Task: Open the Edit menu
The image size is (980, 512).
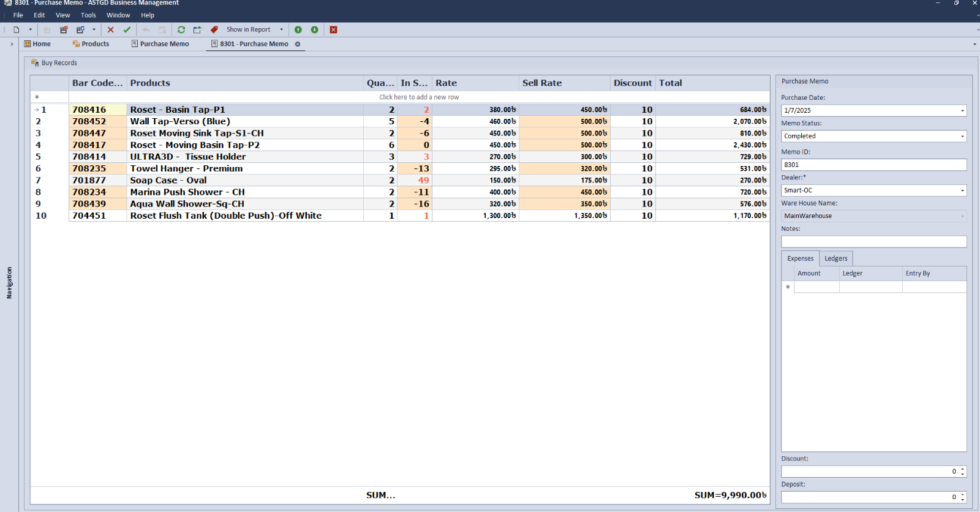Action: (39, 15)
